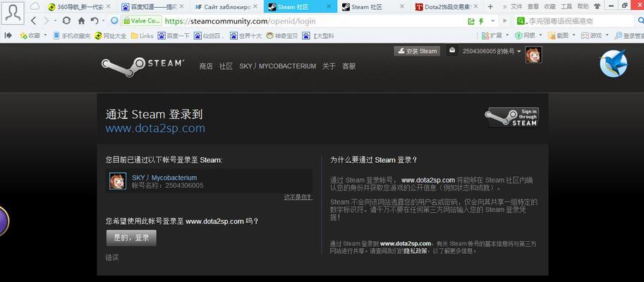Open the browser home page icon
Screen dimensions: 644x282
81,21
